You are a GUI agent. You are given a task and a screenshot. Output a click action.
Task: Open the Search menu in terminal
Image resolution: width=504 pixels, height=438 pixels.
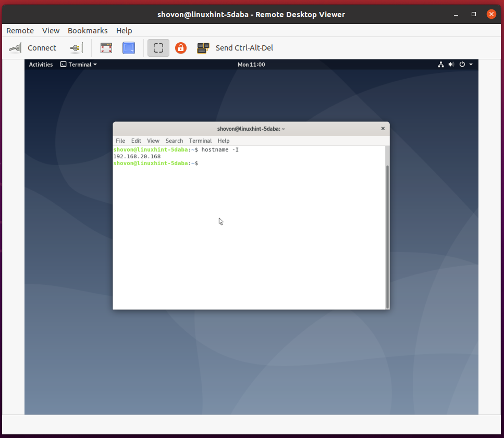click(174, 141)
